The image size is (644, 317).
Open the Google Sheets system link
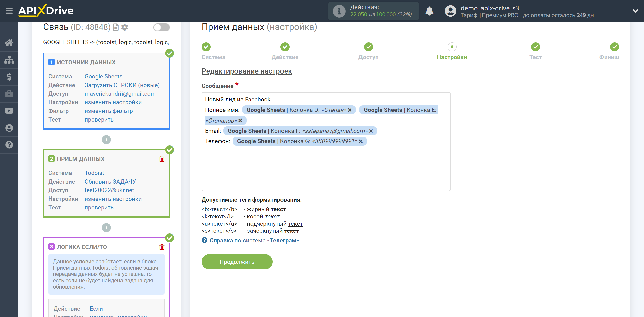(x=103, y=76)
